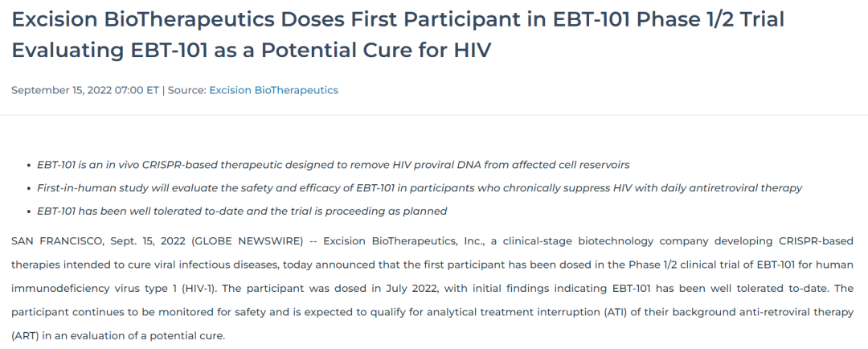Click 'Phase 1/2 Trial' in the headline
Screen dimensions: 868x349
710,19
